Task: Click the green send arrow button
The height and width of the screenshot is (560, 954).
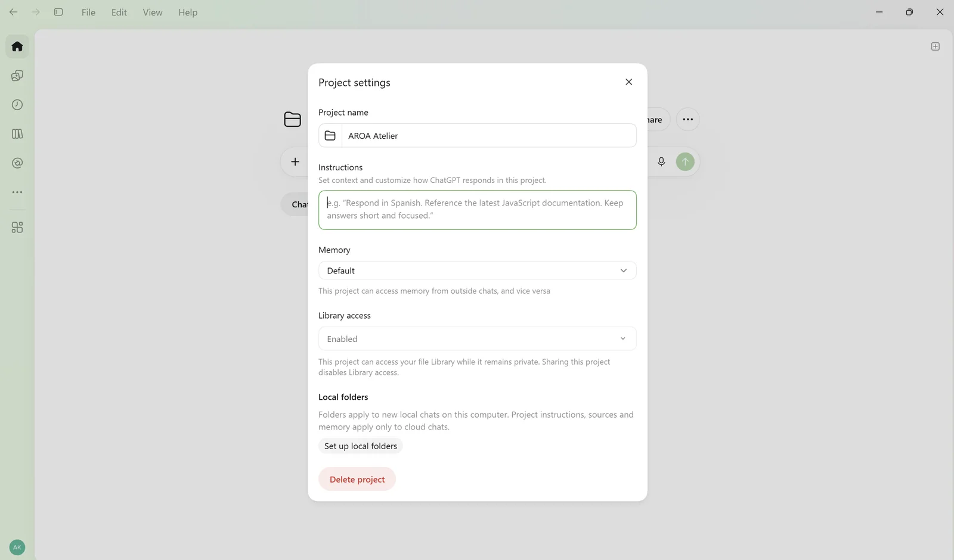Action: point(685,161)
